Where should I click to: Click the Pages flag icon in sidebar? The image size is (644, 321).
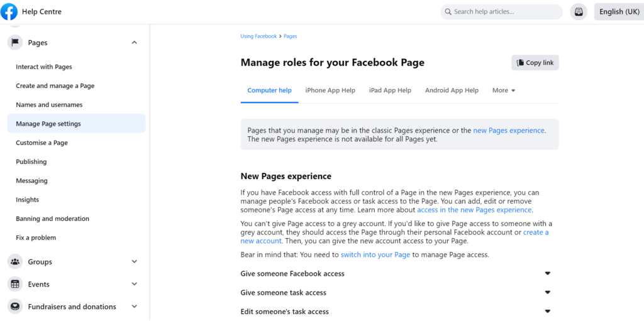coord(14,43)
